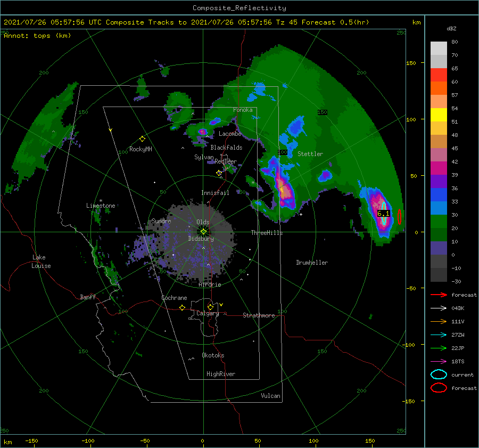Click the Drumheller city label

pyautogui.click(x=312, y=263)
